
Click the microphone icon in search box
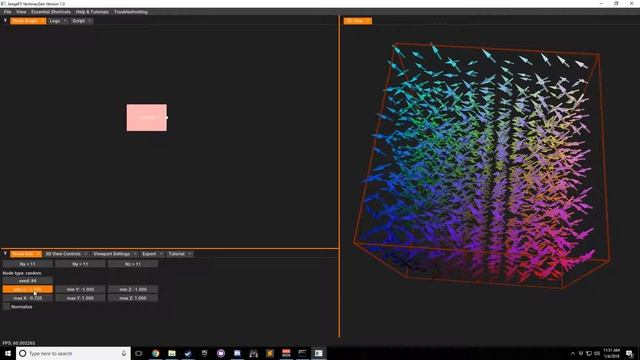point(124,353)
